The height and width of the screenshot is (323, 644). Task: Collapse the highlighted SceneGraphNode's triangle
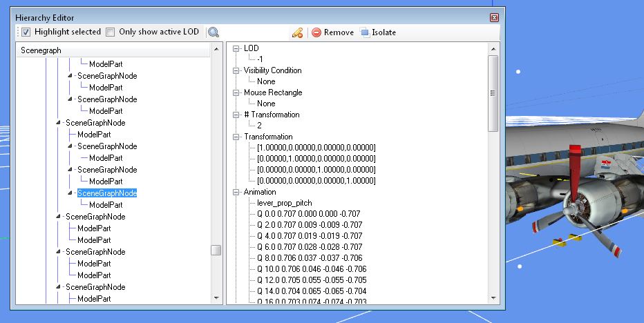(x=70, y=193)
